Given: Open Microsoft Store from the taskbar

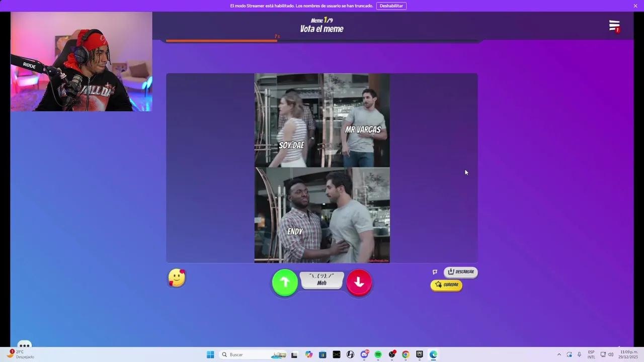Looking at the screenshot, I should [323, 354].
